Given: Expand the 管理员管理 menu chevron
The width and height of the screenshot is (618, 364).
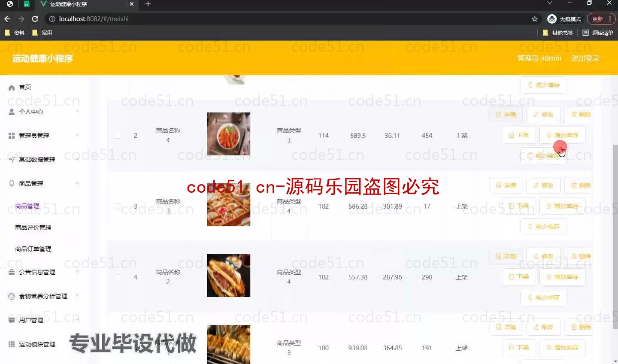Looking at the screenshot, I should click(77, 135).
